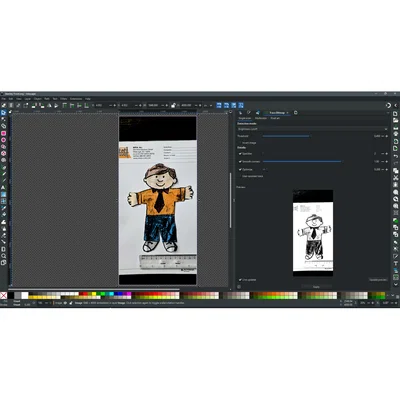This screenshot has height=400, width=400.
Task: Switch to Single scan tab
Action: coord(245,118)
